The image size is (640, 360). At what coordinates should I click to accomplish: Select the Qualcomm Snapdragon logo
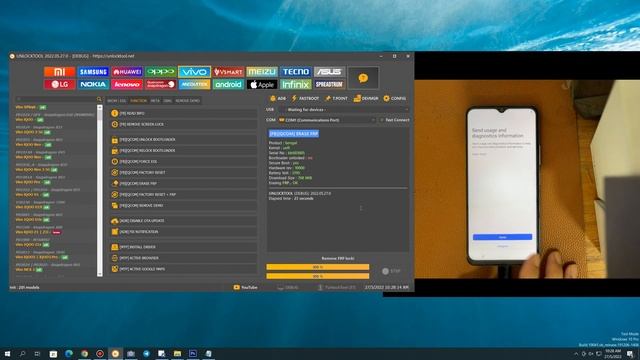pos(161,84)
